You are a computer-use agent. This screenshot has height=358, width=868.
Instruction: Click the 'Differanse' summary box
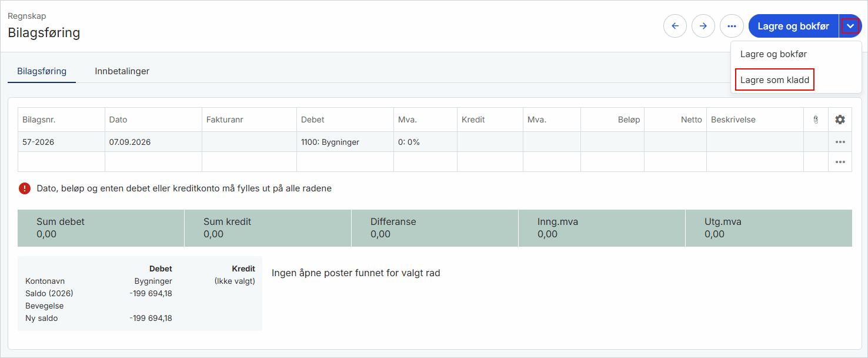(x=435, y=228)
